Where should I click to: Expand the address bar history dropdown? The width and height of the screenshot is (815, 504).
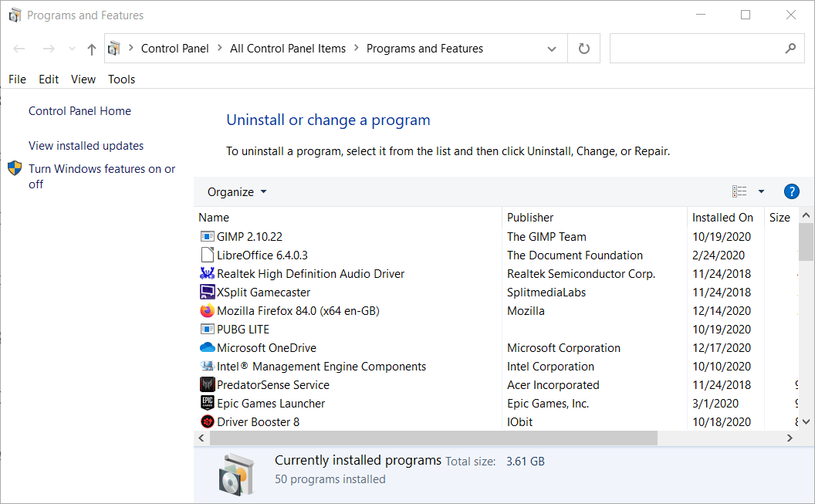(552, 49)
